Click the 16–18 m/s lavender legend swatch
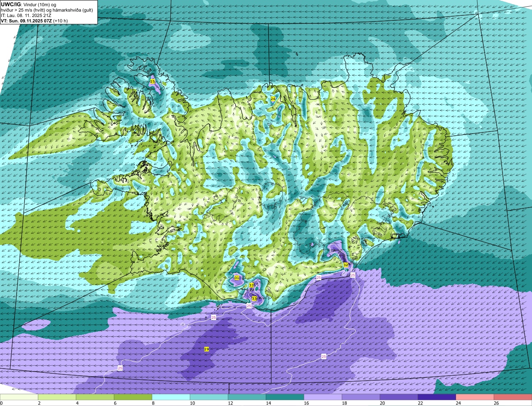The image size is (532, 406). pos(323,397)
